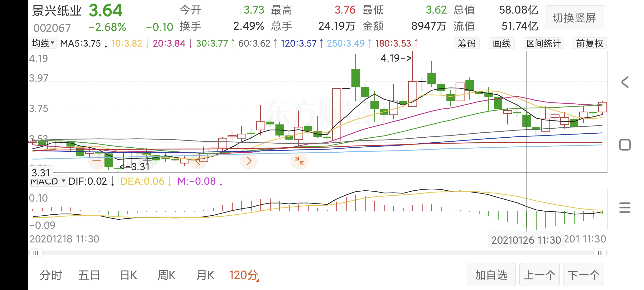The width and height of the screenshot is (644, 290).
Task: Click the timeline range slider track
Action: pyautogui.click(x=318, y=253)
